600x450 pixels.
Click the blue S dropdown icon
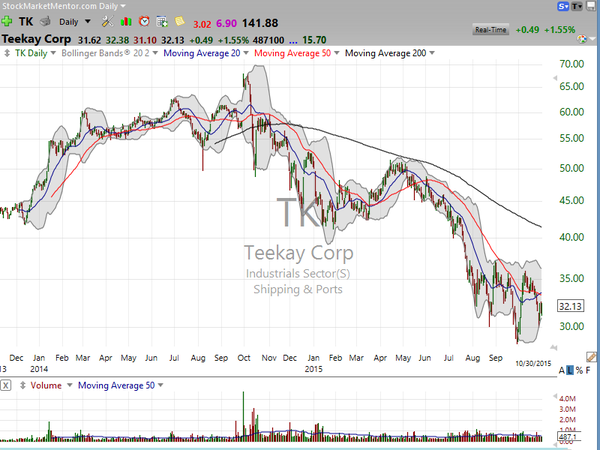coord(563,6)
